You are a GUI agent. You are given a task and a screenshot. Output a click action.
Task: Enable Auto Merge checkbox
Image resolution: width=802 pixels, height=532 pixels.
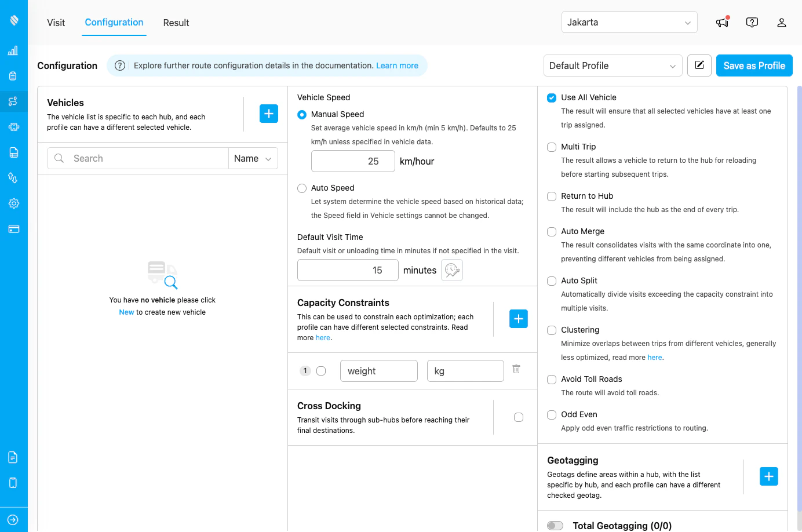click(552, 232)
